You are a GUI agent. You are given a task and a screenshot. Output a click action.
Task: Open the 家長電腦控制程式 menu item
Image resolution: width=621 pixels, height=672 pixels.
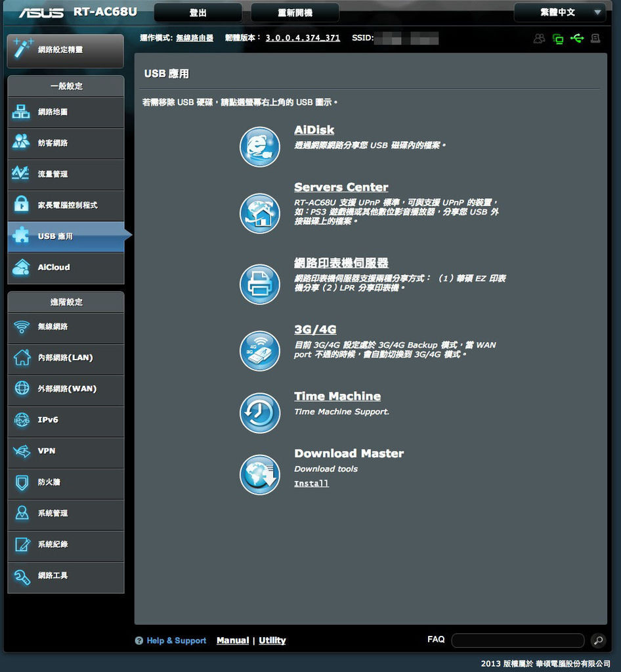point(66,205)
